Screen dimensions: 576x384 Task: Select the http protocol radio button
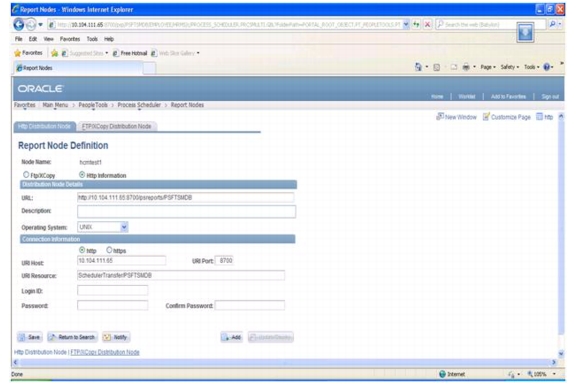click(82, 250)
